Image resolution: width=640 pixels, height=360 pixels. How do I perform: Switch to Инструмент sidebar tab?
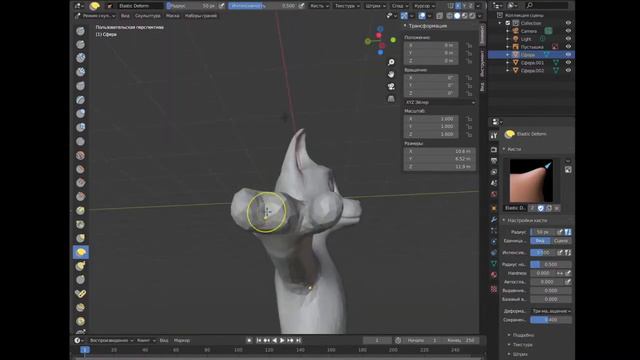[482, 64]
